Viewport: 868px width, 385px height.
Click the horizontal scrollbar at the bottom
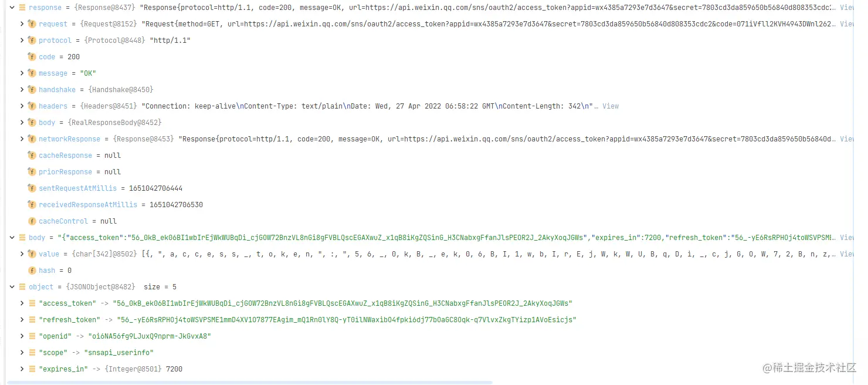pyautogui.click(x=249, y=382)
